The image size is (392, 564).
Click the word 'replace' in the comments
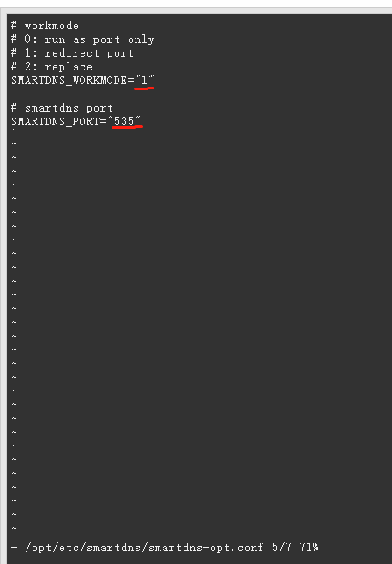click(69, 67)
